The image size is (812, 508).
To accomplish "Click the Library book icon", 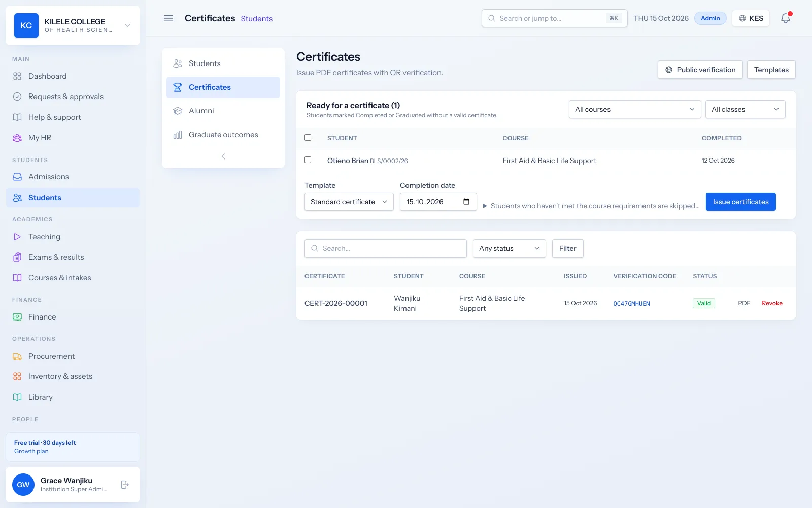I will click(x=17, y=397).
